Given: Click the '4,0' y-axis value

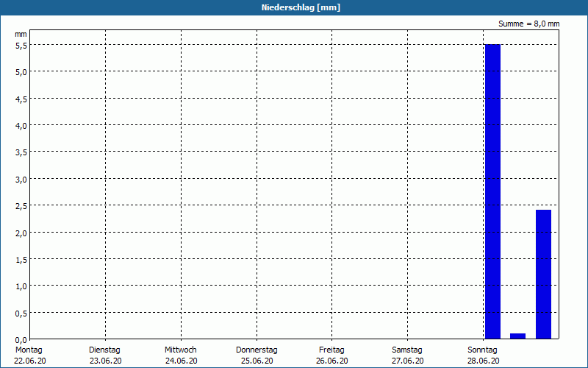Looking at the screenshot, I should coord(21,126).
